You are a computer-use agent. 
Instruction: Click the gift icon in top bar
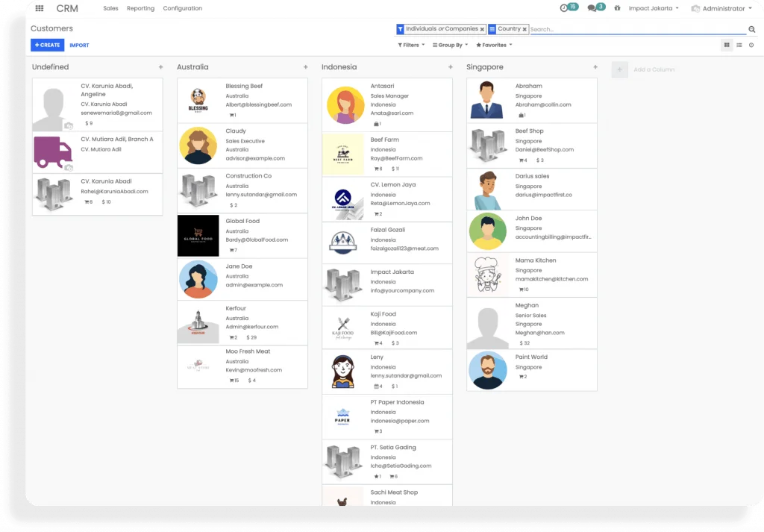click(617, 8)
